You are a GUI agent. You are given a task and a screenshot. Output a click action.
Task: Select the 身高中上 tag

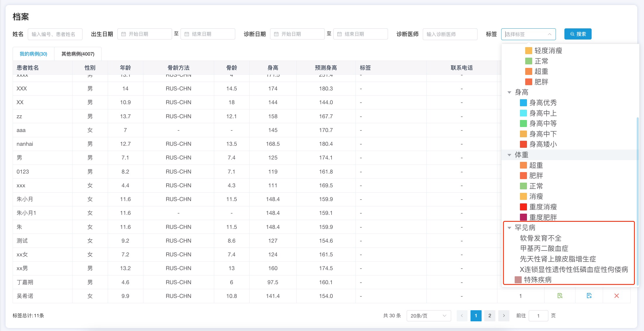pos(538,113)
